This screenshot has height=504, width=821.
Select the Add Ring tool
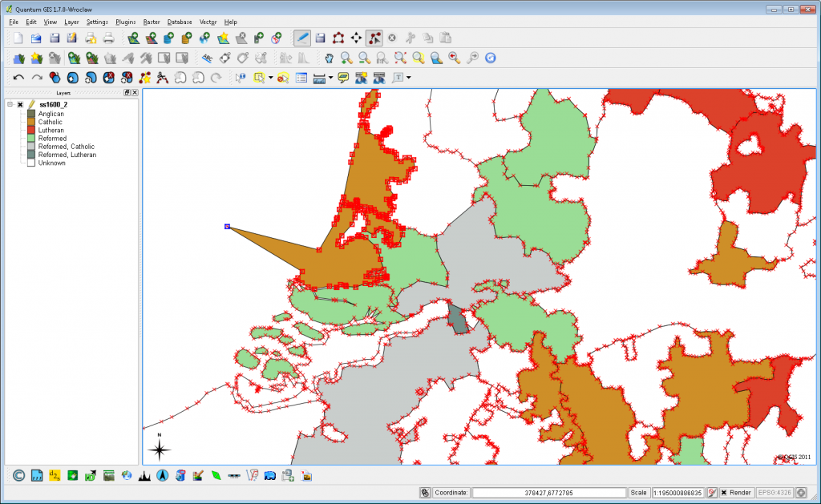pos(73,78)
